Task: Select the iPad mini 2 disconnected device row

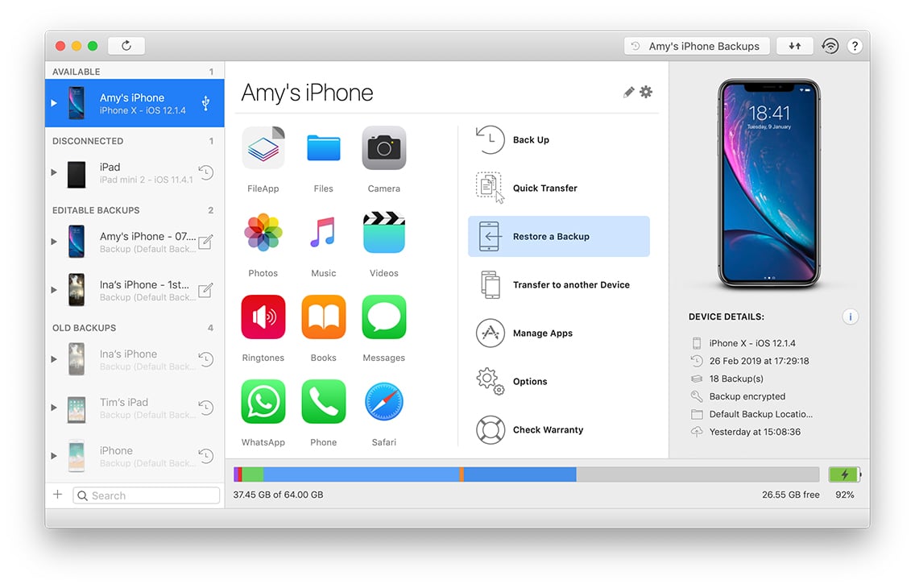Action: 135,173
